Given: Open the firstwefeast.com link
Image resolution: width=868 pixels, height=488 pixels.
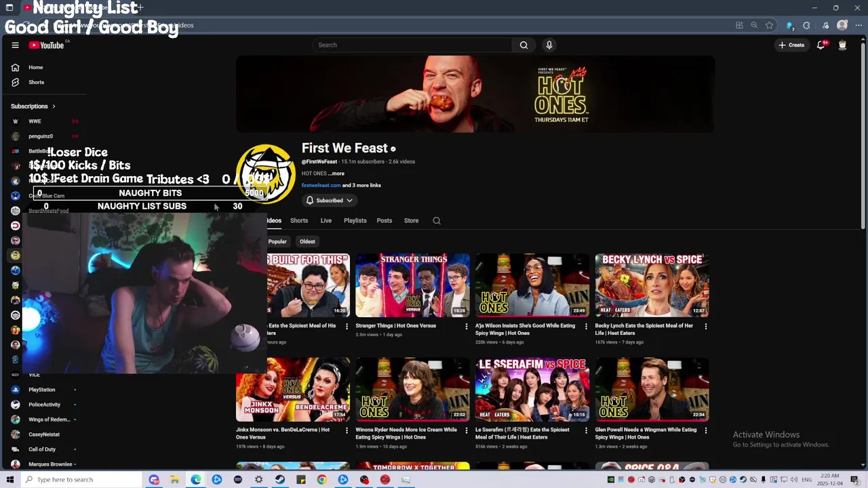Looking at the screenshot, I should 321,185.
